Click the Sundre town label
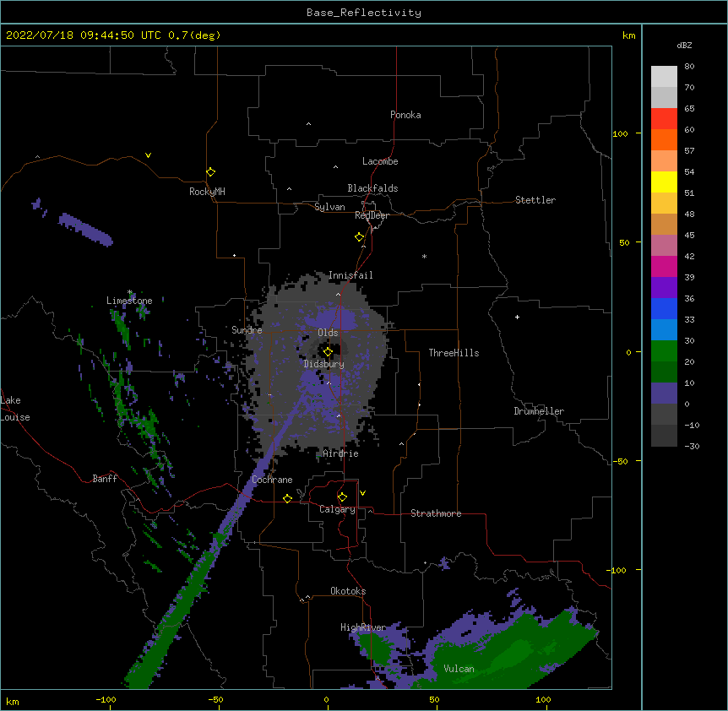Viewport: 728px width, 711px height. coord(247,330)
